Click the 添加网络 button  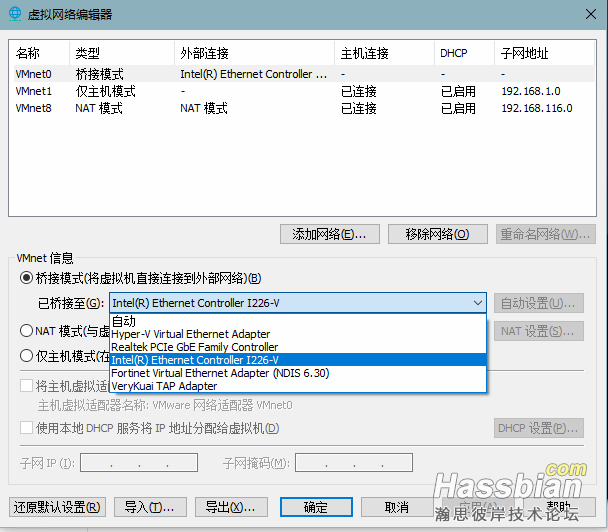(329, 234)
